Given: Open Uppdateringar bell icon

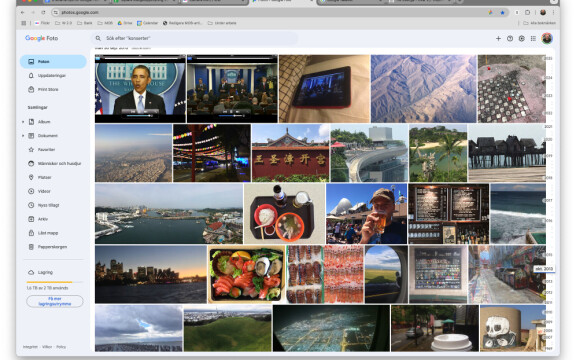Looking at the screenshot, I should pos(31,75).
